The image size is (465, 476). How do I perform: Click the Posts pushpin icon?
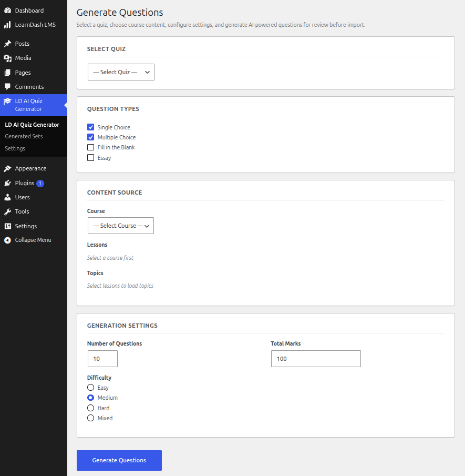7,44
